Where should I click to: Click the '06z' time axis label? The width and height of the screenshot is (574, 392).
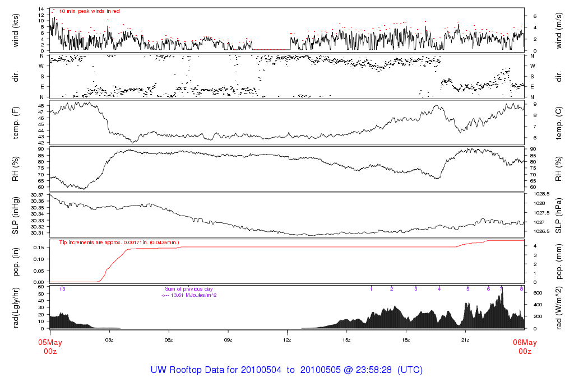pos(168,340)
